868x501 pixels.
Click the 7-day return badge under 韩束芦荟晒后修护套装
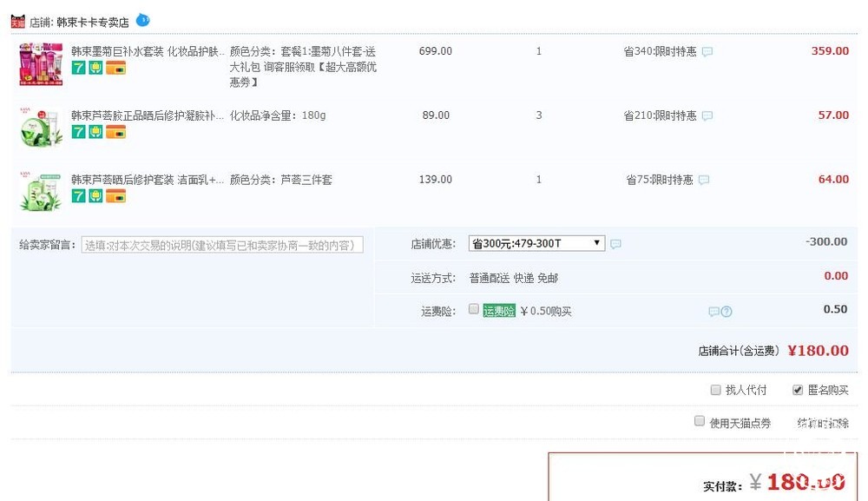coord(79,195)
